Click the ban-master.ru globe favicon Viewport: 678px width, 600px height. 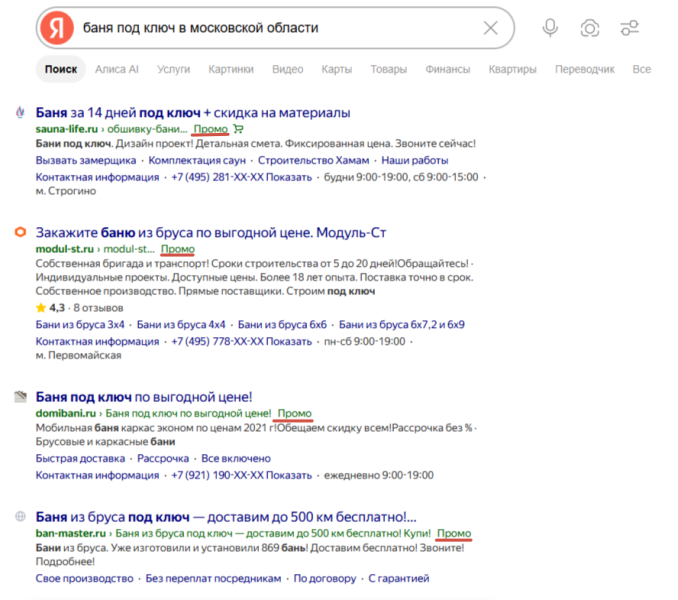(x=20, y=516)
